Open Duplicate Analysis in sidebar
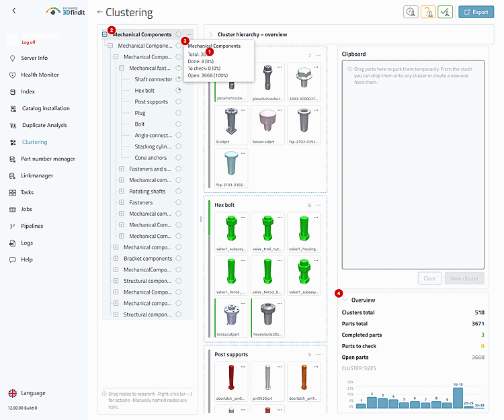Image resolution: width=504 pixels, height=420 pixels. coord(44,125)
